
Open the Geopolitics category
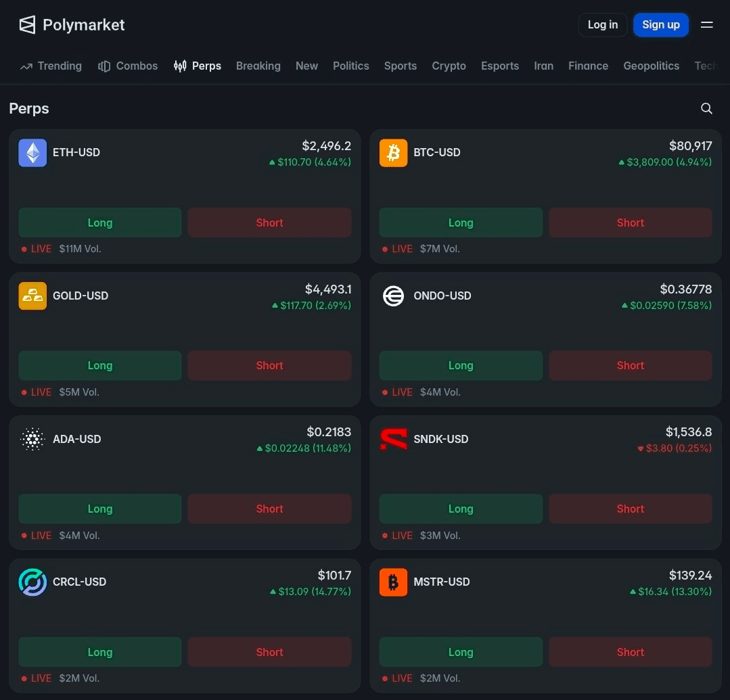point(652,66)
